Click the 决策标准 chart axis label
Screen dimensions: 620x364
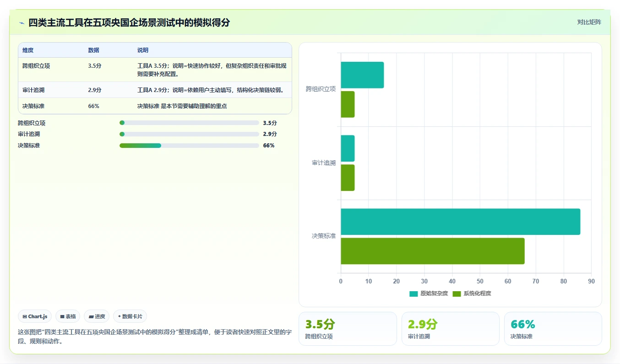click(x=324, y=236)
